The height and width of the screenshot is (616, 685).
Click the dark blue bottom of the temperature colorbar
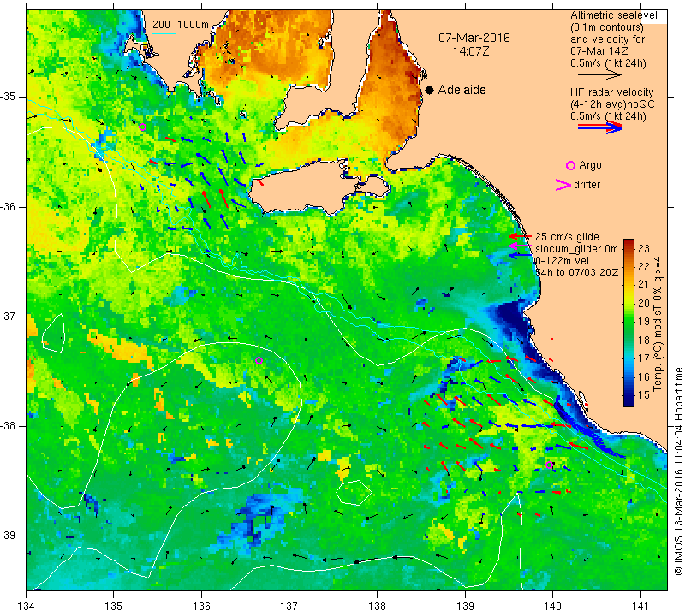click(x=628, y=401)
